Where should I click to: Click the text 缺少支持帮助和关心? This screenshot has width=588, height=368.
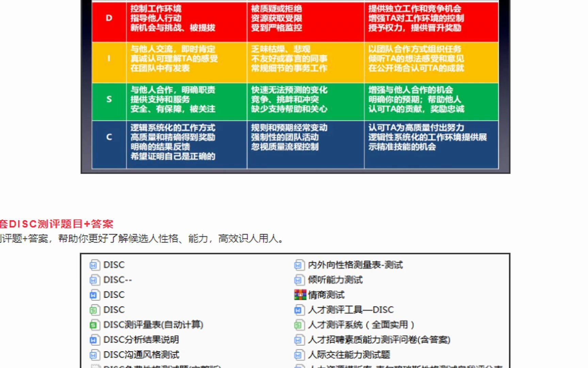pyautogui.click(x=289, y=109)
